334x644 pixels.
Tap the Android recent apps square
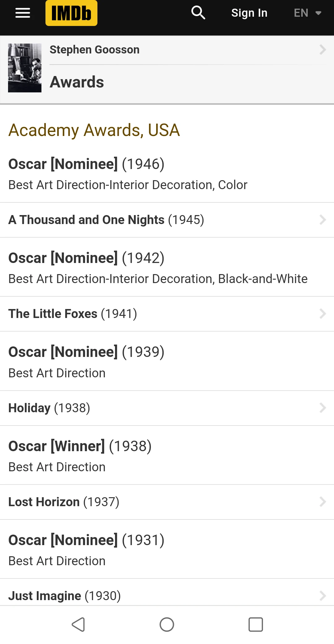point(256,625)
